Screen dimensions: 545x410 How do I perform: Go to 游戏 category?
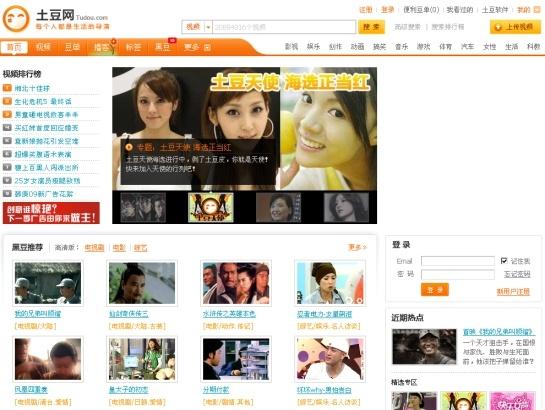coord(423,47)
